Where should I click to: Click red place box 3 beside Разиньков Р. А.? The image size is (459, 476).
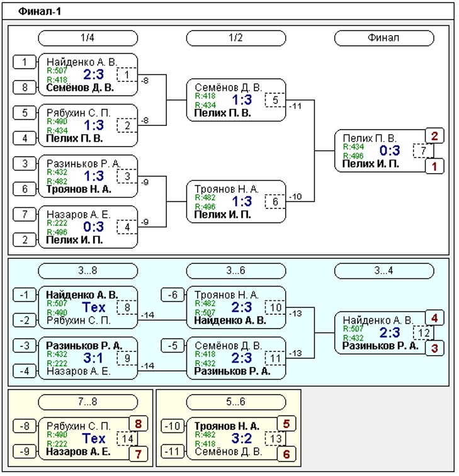click(434, 348)
